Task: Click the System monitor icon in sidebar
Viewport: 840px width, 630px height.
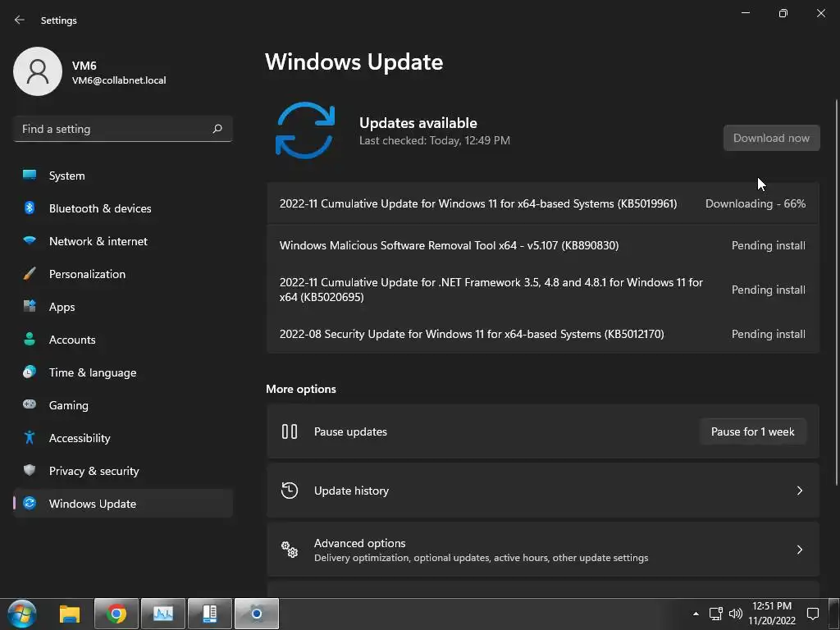Action: 30,176
